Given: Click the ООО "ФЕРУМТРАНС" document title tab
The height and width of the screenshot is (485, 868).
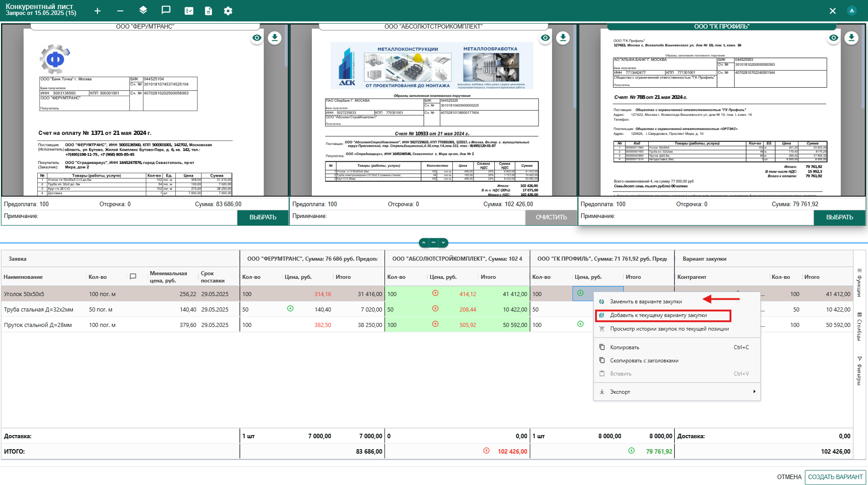Looking at the screenshot, I should (x=145, y=27).
